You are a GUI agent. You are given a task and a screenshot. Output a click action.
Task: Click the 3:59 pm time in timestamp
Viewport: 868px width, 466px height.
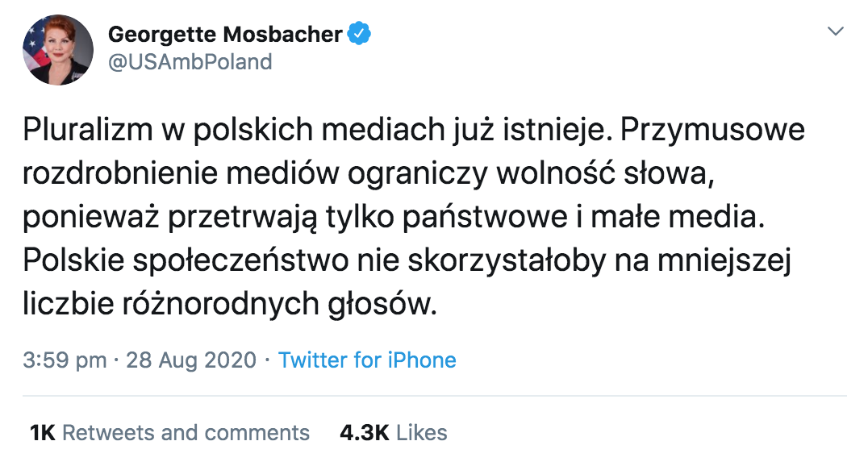point(65,360)
